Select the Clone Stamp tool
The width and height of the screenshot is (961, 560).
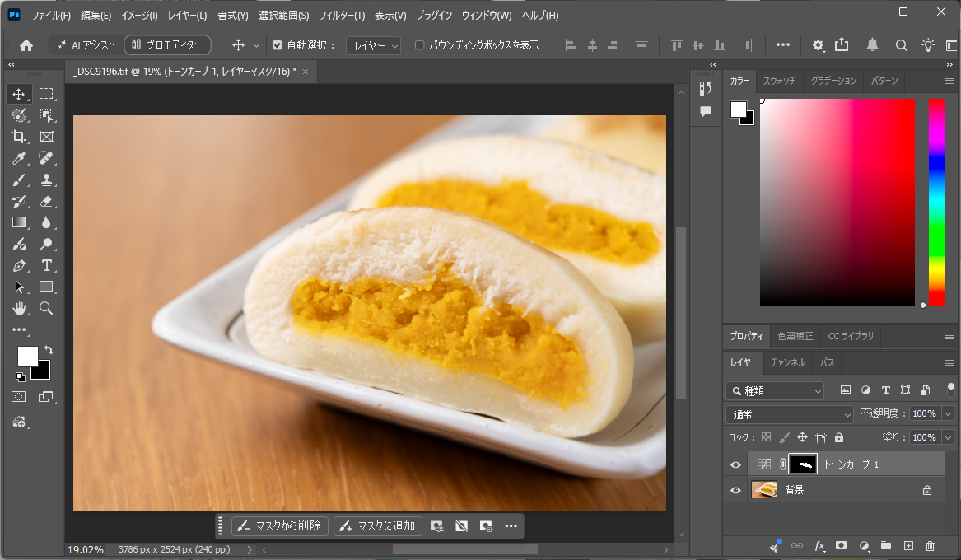46,180
